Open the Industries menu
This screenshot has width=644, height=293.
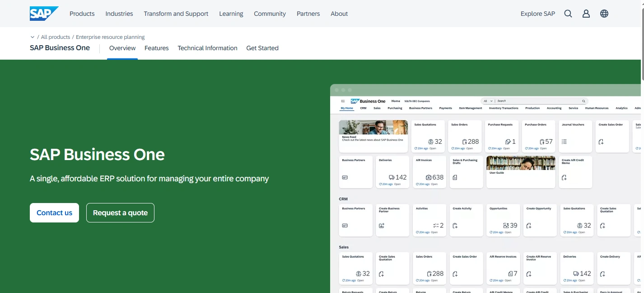(119, 14)
